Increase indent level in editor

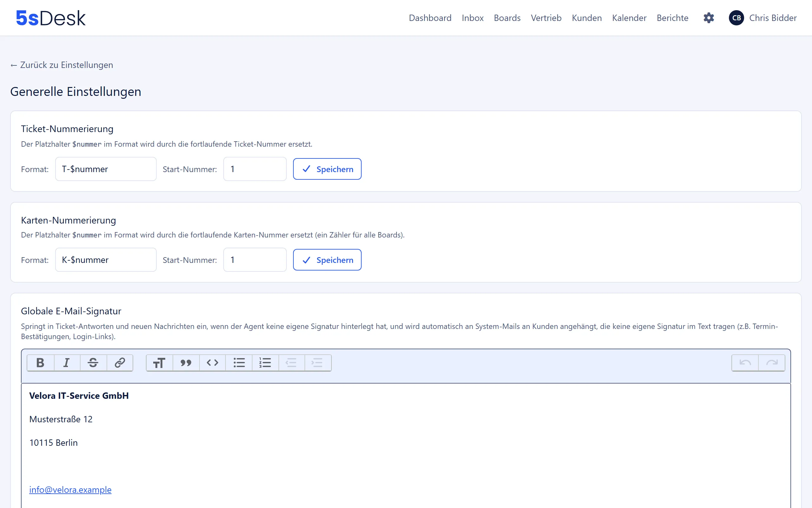tap(318, 363)
